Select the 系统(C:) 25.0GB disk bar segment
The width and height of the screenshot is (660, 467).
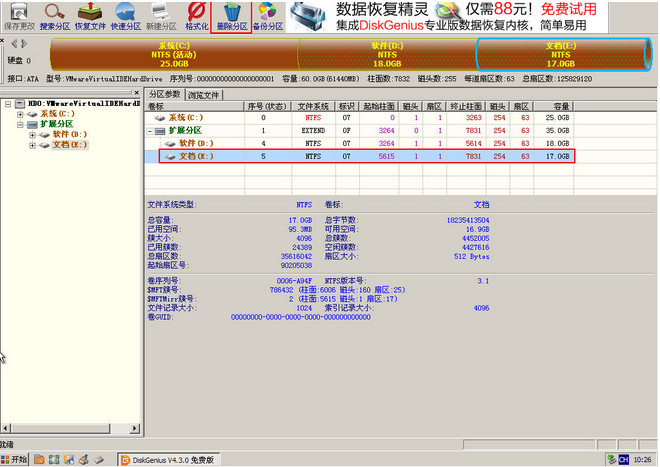174,54
